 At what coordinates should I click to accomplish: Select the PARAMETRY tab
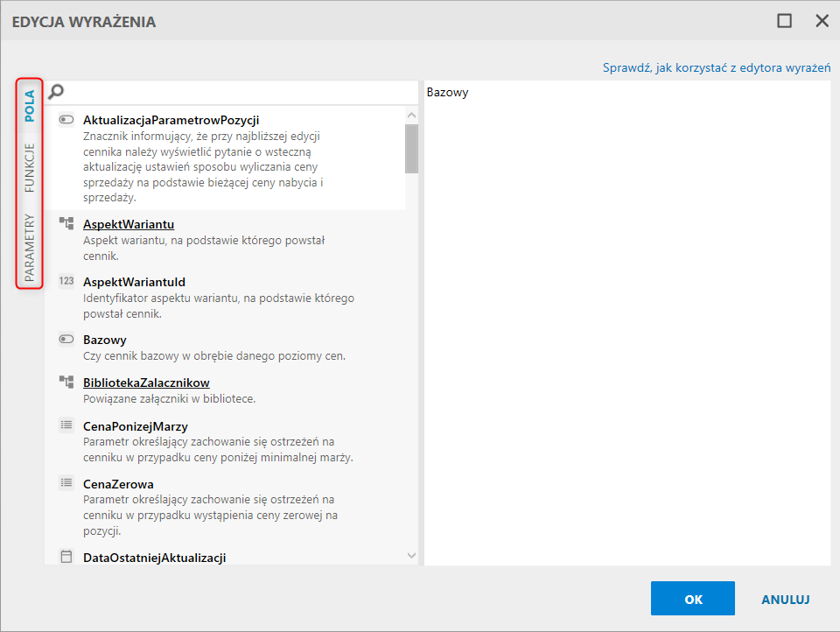pos(30,248)
